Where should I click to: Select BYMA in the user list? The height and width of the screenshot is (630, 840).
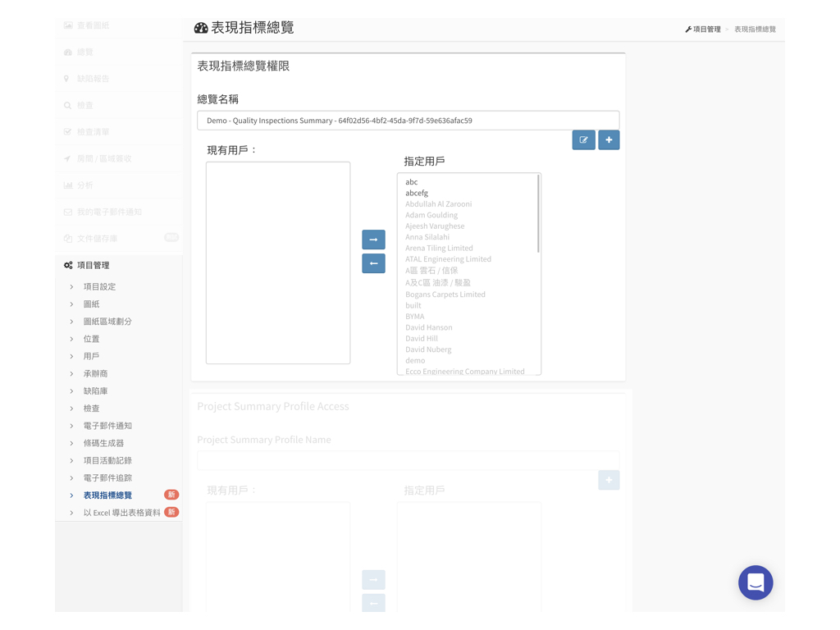(x=414, y=317)
